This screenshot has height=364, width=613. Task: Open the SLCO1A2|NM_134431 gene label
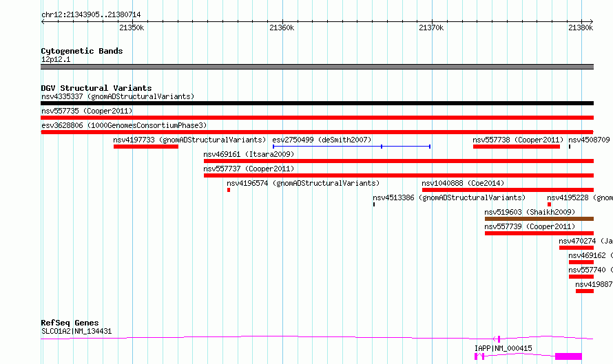[76, 331]
